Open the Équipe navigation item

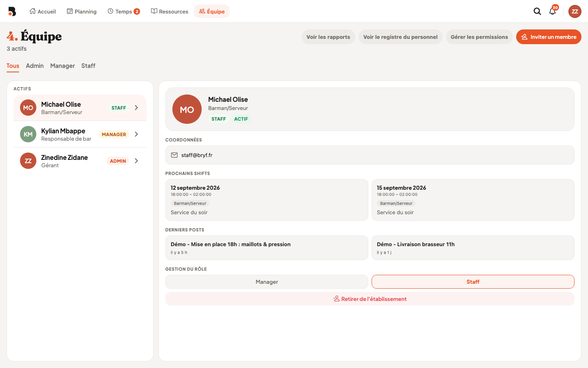(x=212, y=11)
